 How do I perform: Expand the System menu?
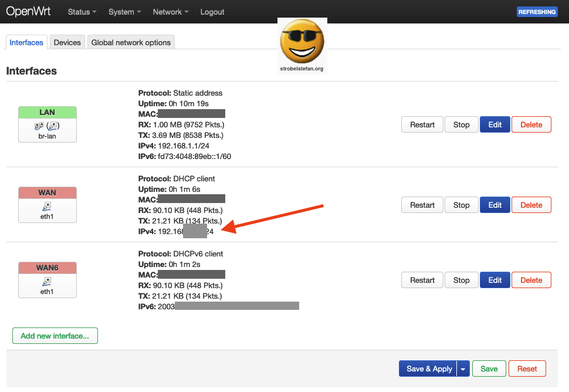(x=124, y=12)
